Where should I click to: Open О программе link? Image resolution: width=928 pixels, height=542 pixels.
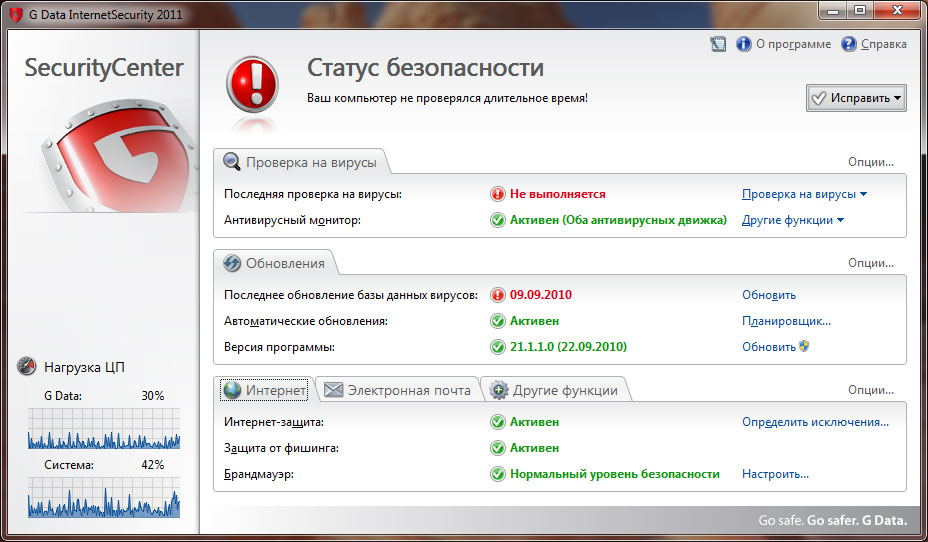point(793,44)
